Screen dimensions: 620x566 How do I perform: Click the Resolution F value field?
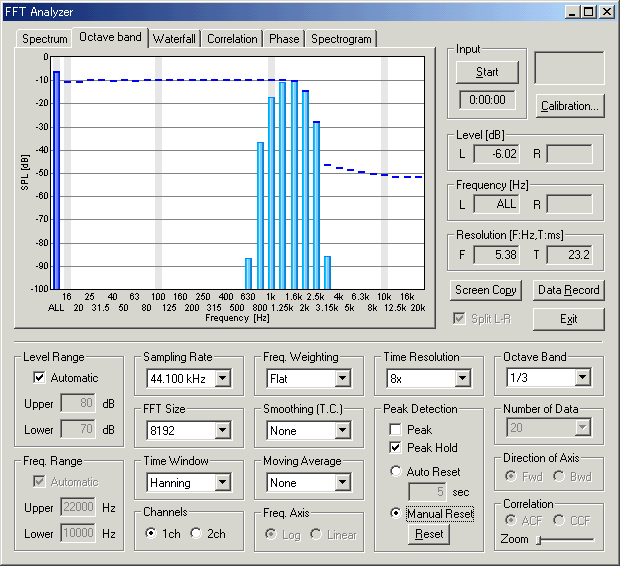(497, 254)
